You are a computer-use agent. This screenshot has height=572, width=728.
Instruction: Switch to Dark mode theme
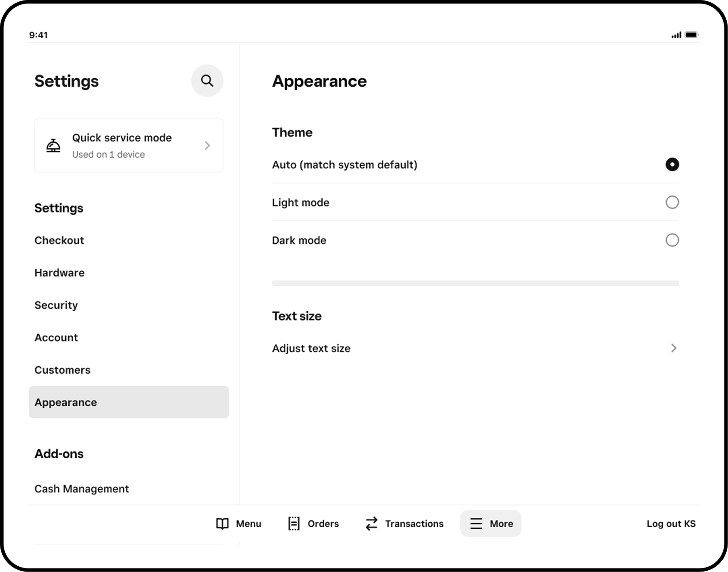[672, 240]
